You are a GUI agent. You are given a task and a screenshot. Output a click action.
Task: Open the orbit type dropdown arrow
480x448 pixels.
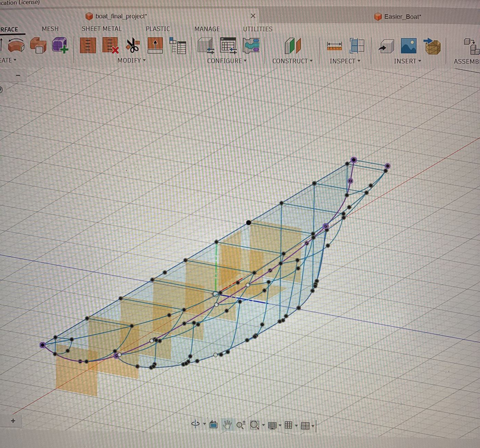[x=204, y=424]
